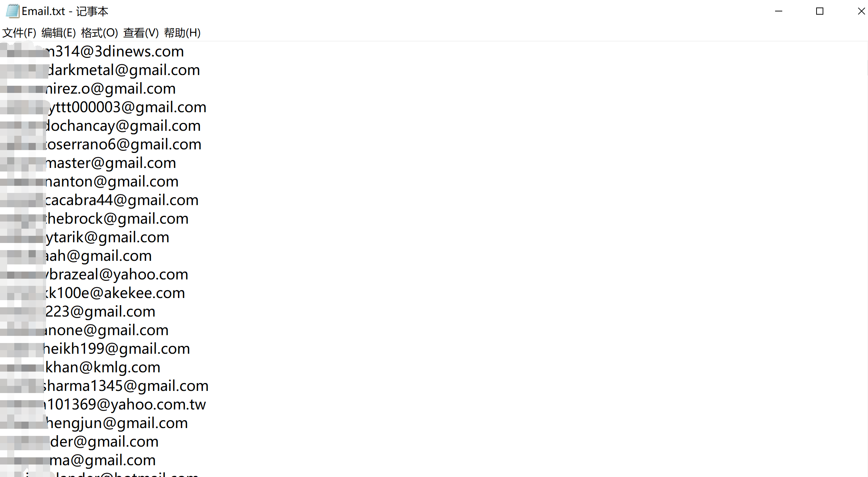
Task: Click on the yttt000003@gmail.com line
Action: [127, 107]
